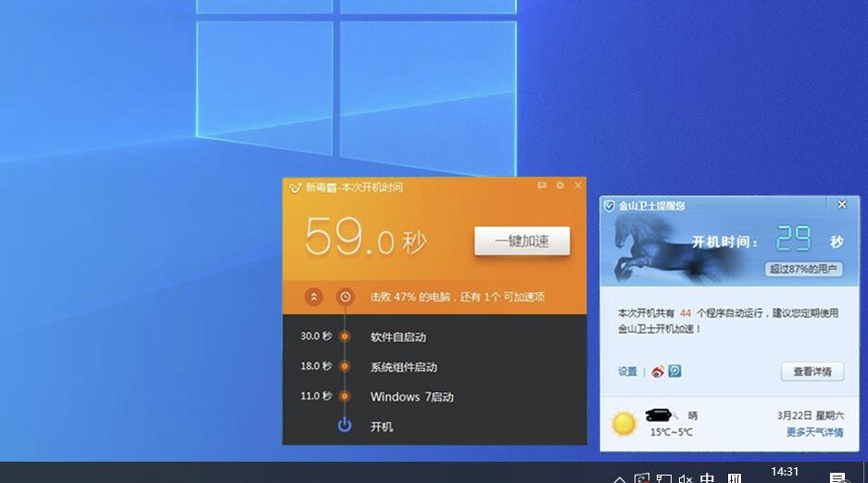Click the 一键加速 one-click speedup button
868x483 pixels.
522,241
